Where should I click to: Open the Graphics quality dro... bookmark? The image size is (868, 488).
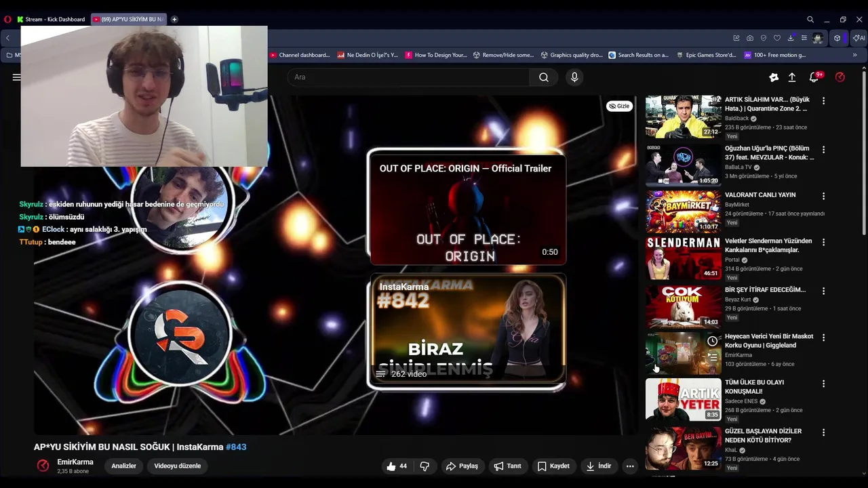coord(572,55)
